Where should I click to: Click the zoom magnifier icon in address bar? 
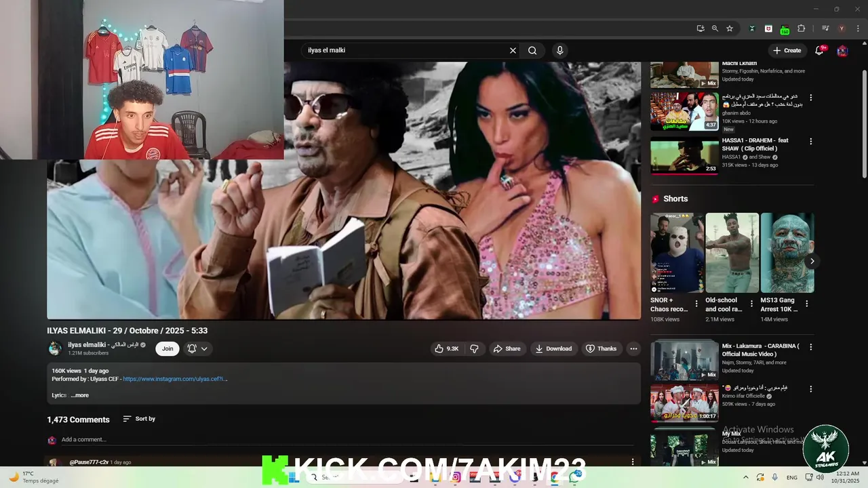pos(715,28)
